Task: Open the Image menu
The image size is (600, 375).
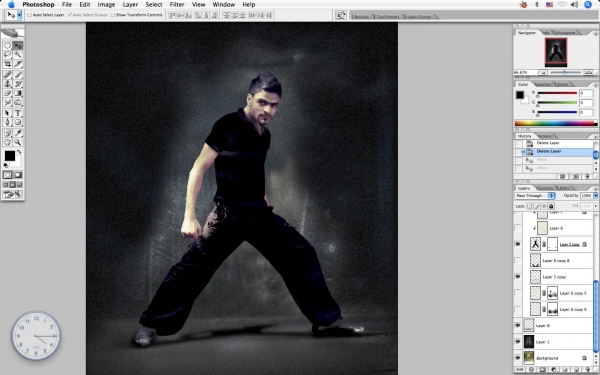Action: point(106,5)
